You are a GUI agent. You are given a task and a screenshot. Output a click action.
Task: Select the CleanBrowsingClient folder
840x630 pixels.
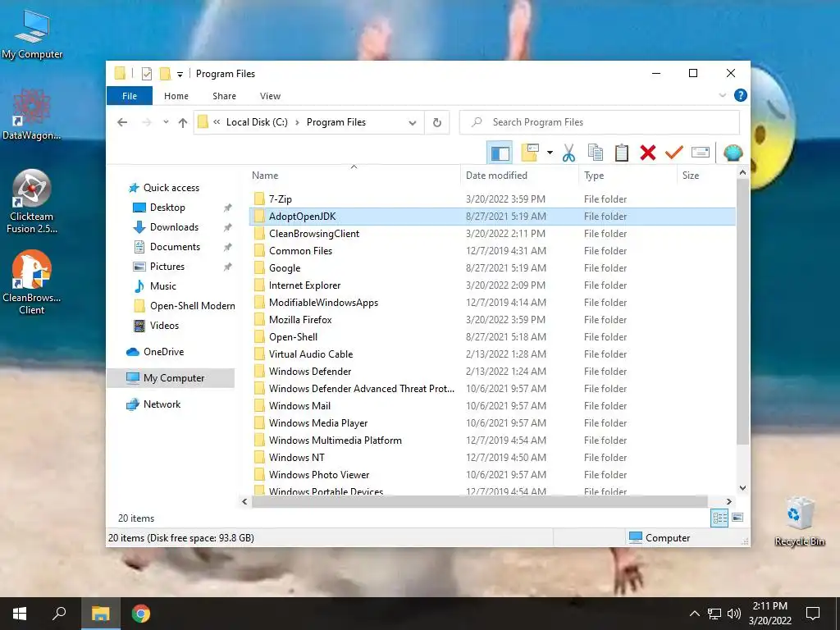click(314, 234)
